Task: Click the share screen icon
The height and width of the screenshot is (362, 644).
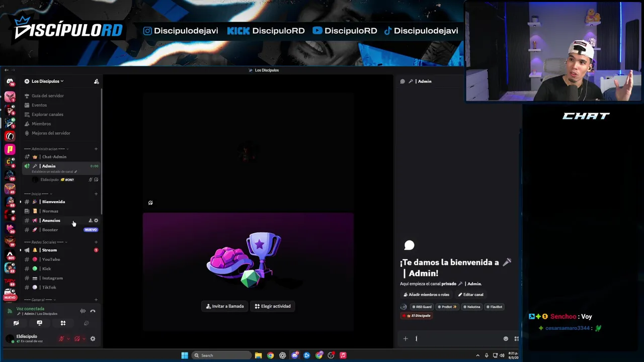Action: point(39,323)
